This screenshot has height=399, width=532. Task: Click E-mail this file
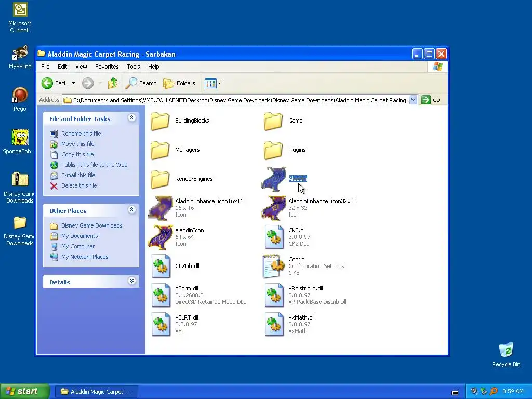tap(78, 176)
